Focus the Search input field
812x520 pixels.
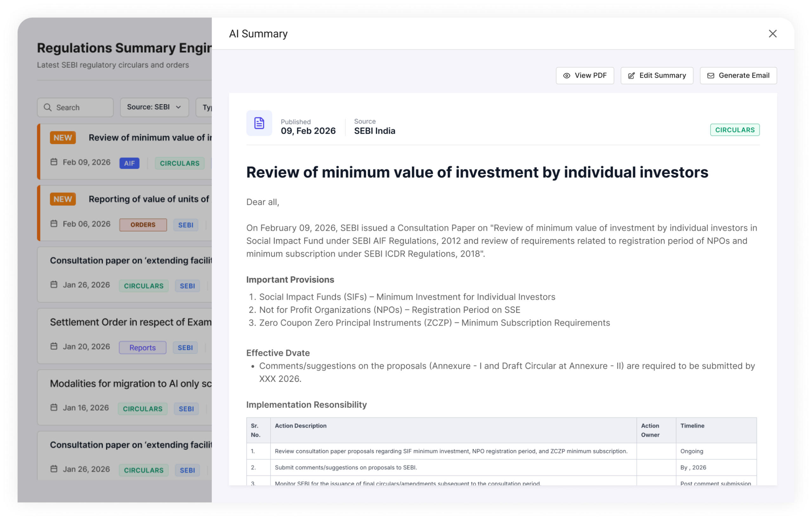click(81, 107)
